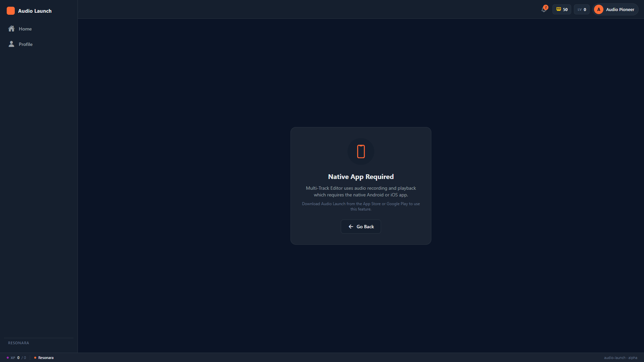This screenshot has width=644, height=362.
Task: Click the left arrow icon in Go Back
Action: point(351,227)
